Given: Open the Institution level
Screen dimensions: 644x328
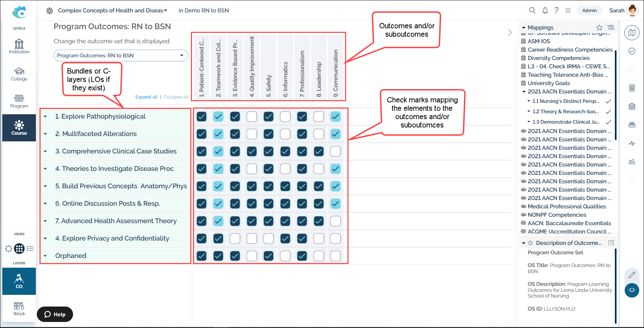Looking at the screenshot, I should click(x=19, y=47).
